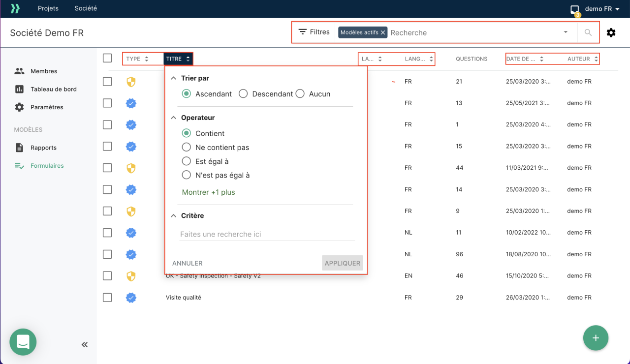Click the magnifier search icon
This screenshot has width=630, height=364.
(588, 32)
